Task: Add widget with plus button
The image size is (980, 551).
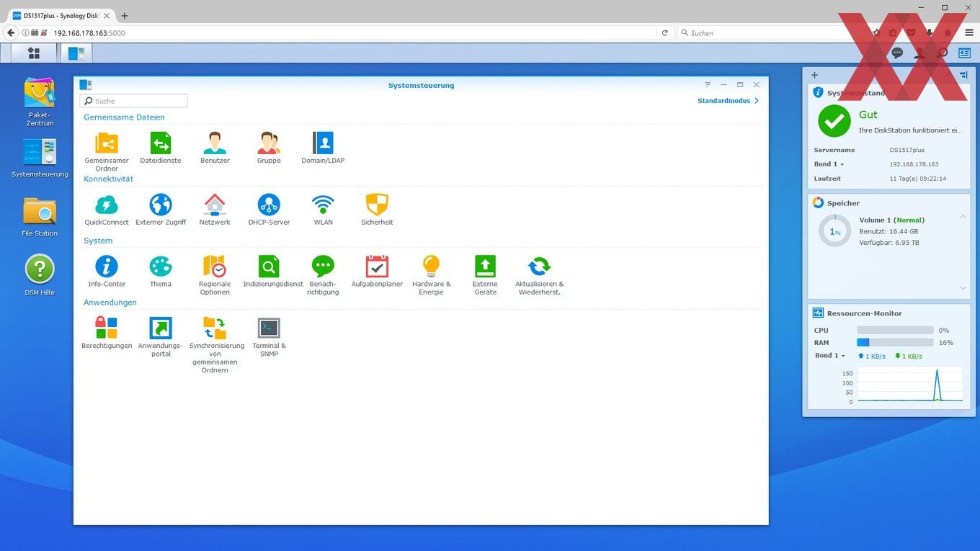Action: (814, 75)
